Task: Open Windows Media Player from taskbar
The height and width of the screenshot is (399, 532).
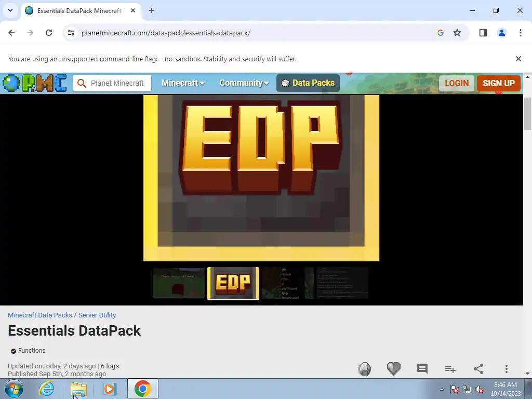Action: [x=110, y=389]
